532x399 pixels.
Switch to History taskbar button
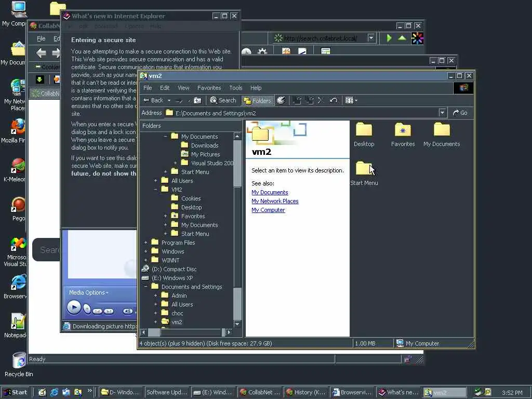coord(306,393)
